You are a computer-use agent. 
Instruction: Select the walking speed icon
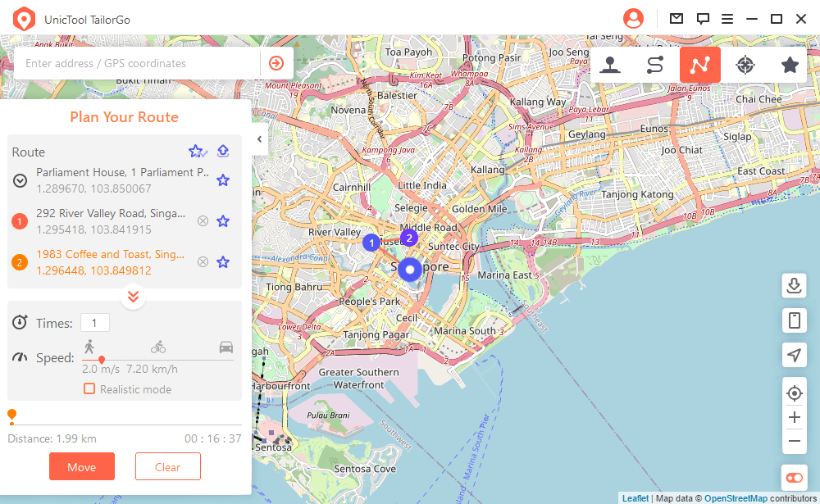[x=89, y=347]
